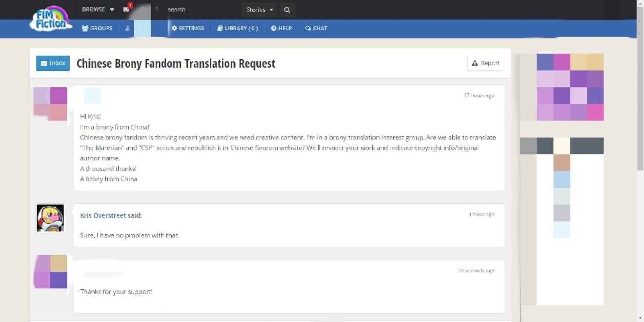The image size is (644, 322).
Task: Open the Settings page
Action: [188, 28]
